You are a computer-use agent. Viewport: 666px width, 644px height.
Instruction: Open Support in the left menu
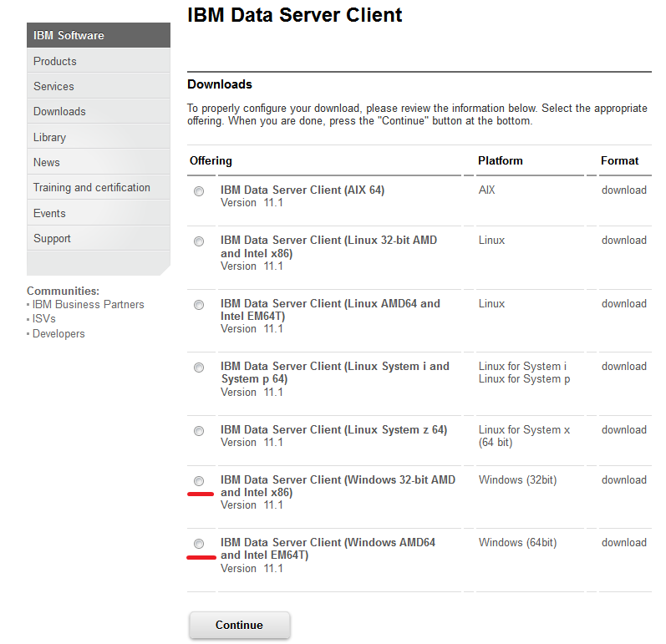click(x=99, y=238)
